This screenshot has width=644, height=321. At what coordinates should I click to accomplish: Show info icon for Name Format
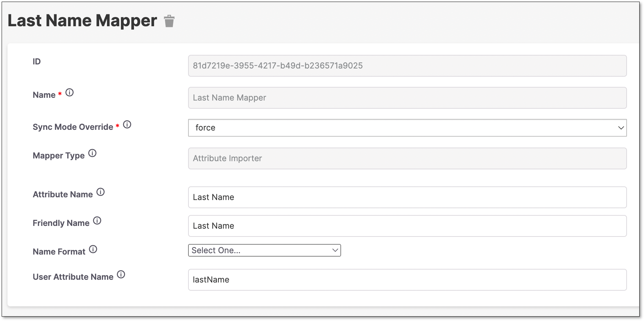coord(93,249)
